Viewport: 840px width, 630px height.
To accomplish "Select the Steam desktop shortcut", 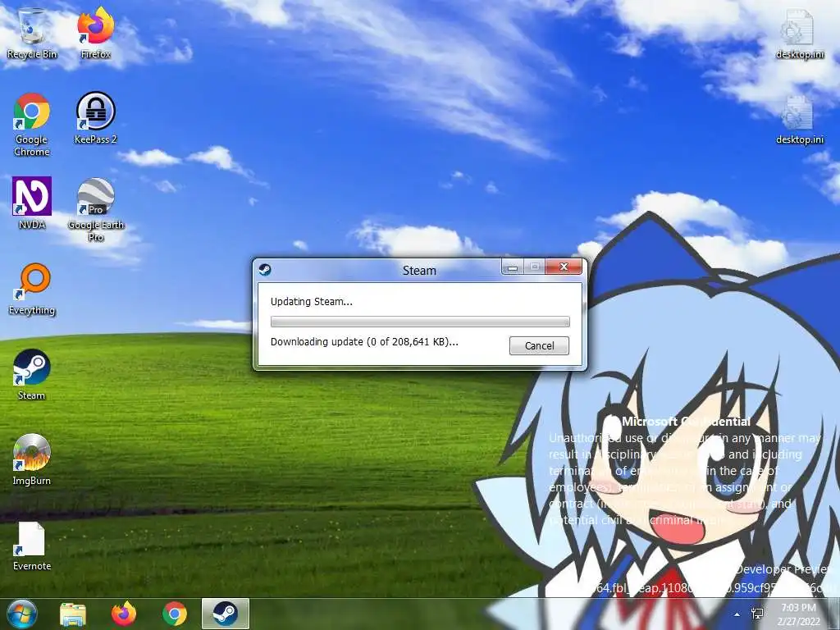I will point(32,375).
